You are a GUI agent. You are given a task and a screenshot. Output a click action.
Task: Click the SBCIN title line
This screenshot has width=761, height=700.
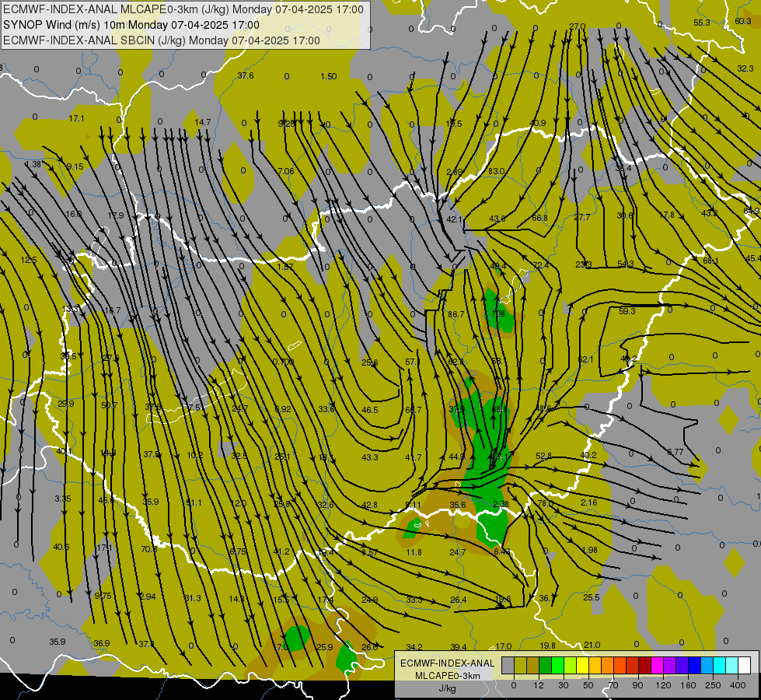click(162, 40)
